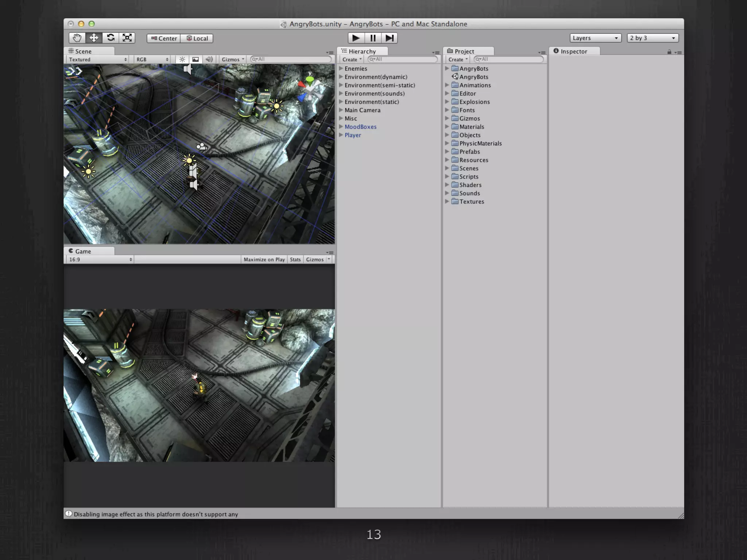Toggle scene lighting sun icon
747x560 pixels.
tap(182, 59)
